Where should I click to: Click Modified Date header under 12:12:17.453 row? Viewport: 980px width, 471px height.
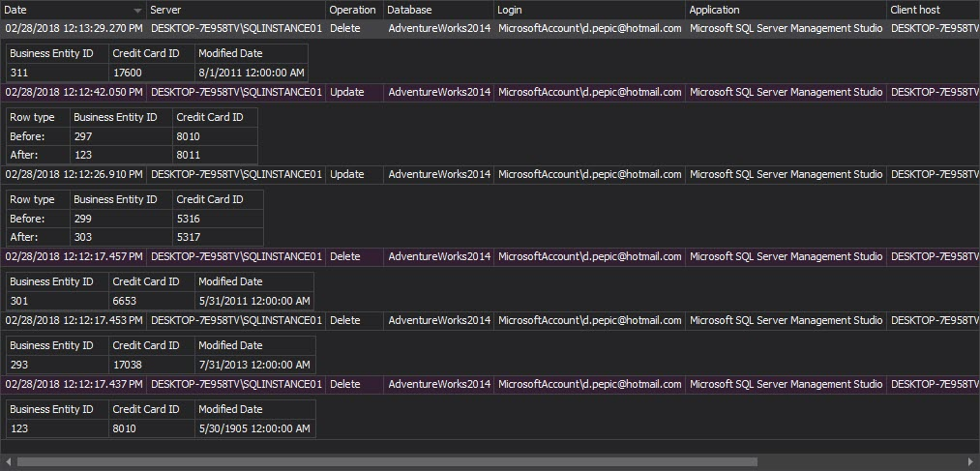(x=230, y=345)
